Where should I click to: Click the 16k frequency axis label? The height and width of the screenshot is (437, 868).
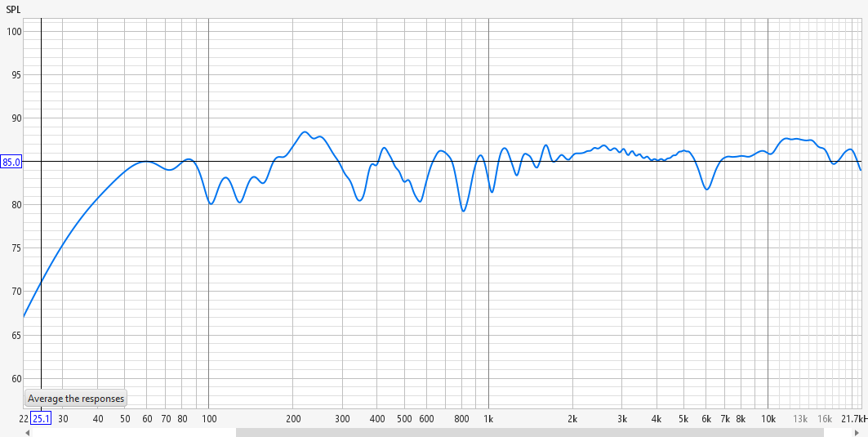click(825, 418)
